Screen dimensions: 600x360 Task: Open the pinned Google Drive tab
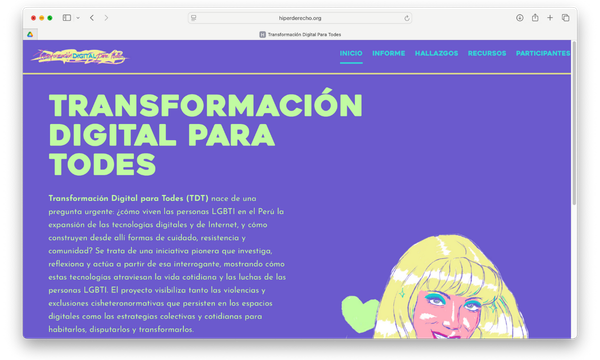click(30, 34)
